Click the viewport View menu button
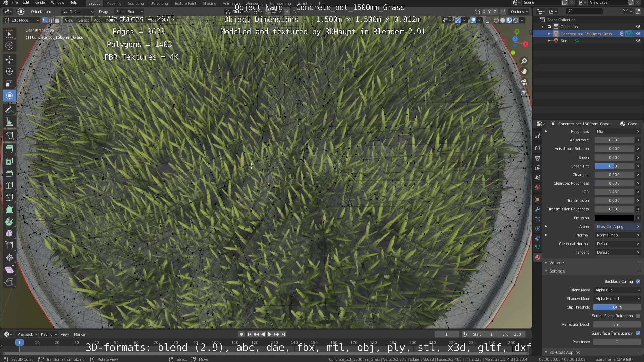 69,20
